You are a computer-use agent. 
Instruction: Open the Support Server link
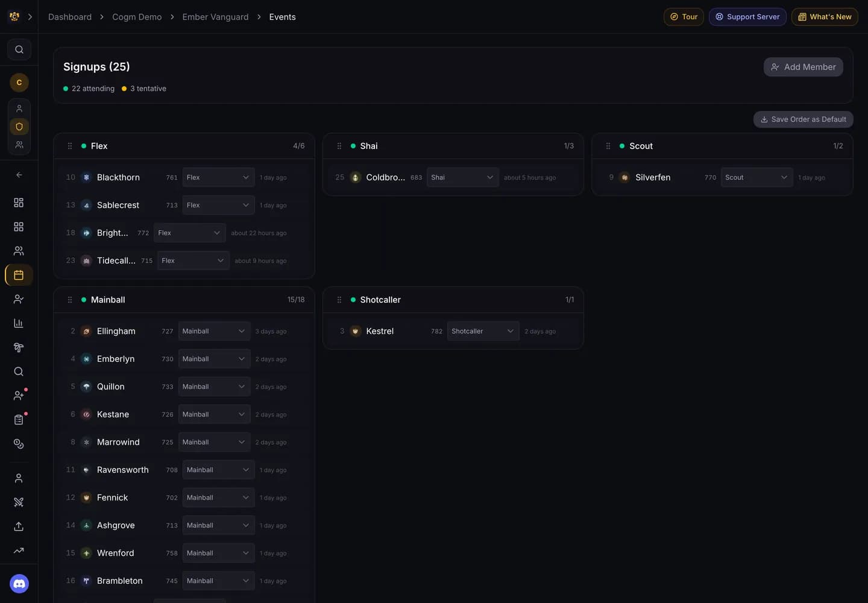click(747, 17)
